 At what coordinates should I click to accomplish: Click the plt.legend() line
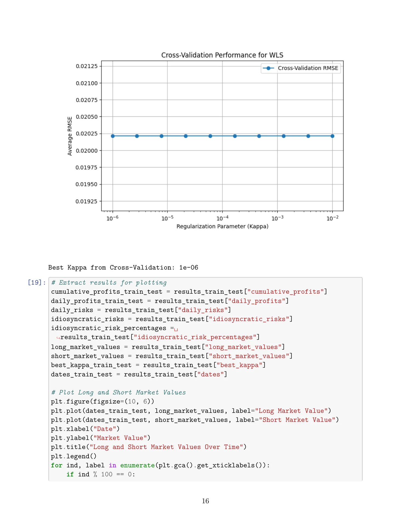click(x=74, y=456)
